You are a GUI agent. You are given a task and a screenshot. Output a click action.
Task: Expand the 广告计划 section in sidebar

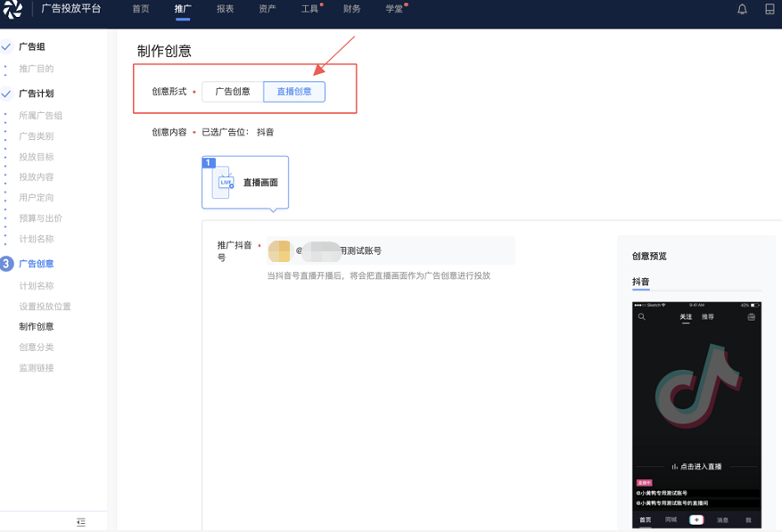click(36, 94)
